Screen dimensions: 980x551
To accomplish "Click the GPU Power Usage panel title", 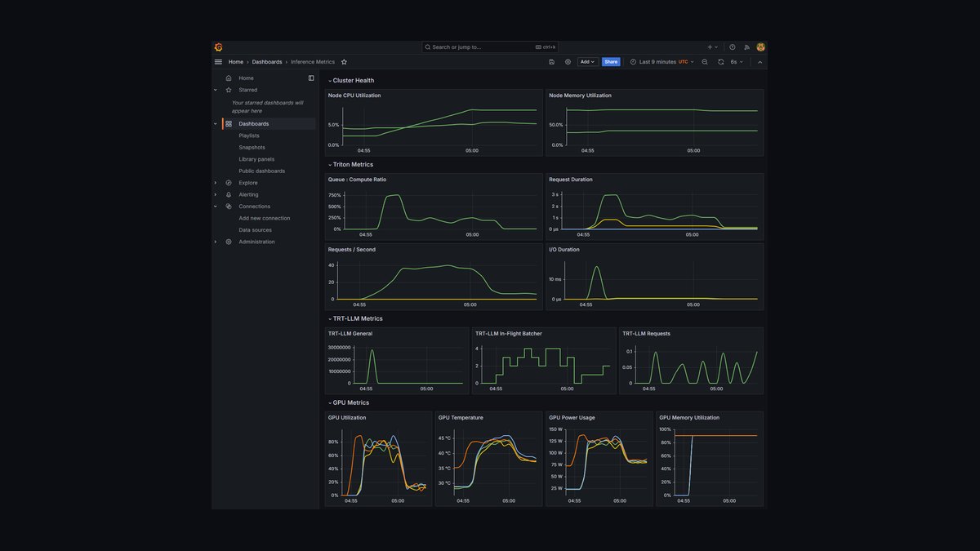I will coord(572,418).
